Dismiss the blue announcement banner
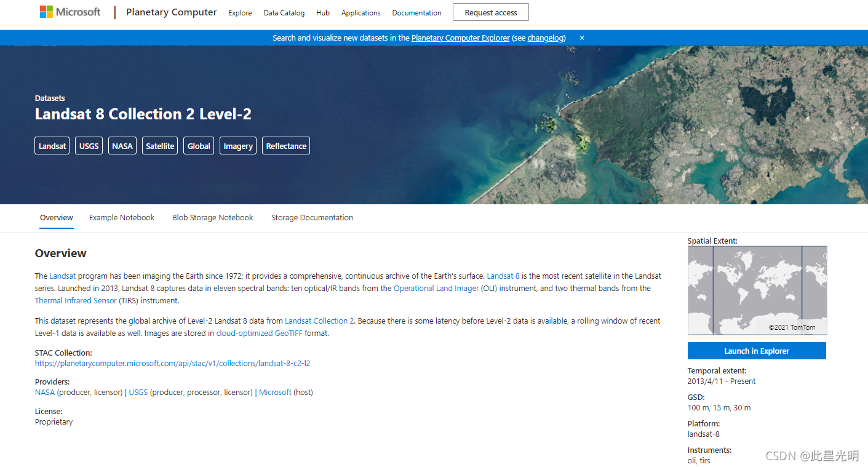The height and width of the screenshot is (467, 868). click(582, 38)
